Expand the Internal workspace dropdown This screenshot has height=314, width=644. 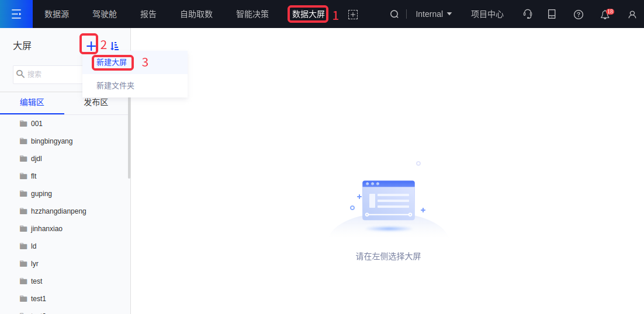[x=434, y=14]
